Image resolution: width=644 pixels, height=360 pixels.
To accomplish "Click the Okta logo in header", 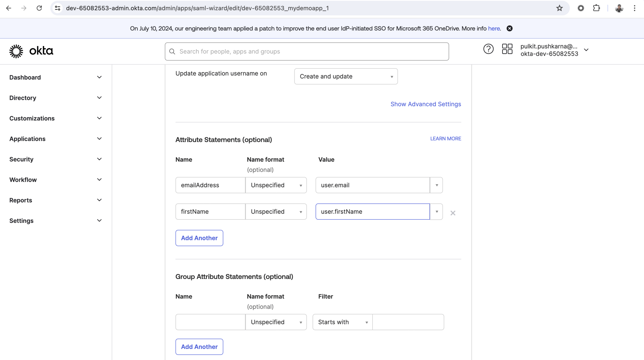I will (x=31, y=51).
